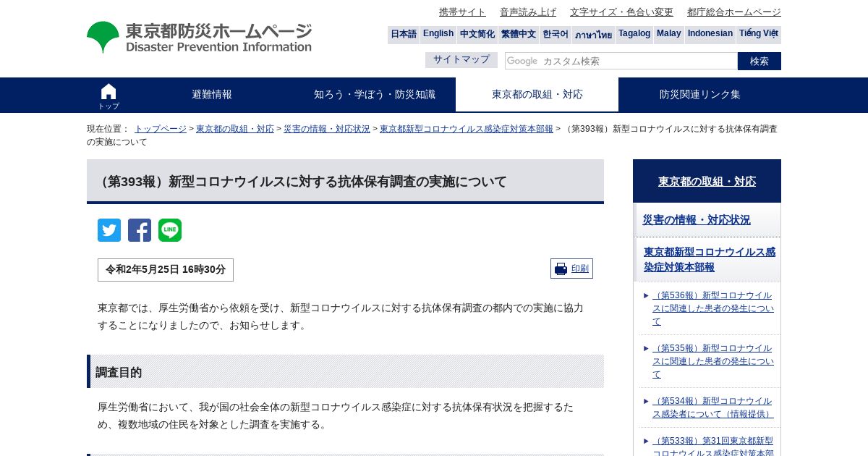Open 携帯サイト link

(x=462, y=12)
